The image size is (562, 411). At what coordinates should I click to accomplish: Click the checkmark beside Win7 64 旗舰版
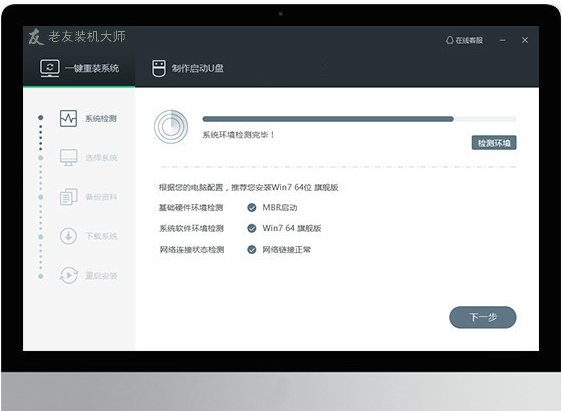(252, 228)
